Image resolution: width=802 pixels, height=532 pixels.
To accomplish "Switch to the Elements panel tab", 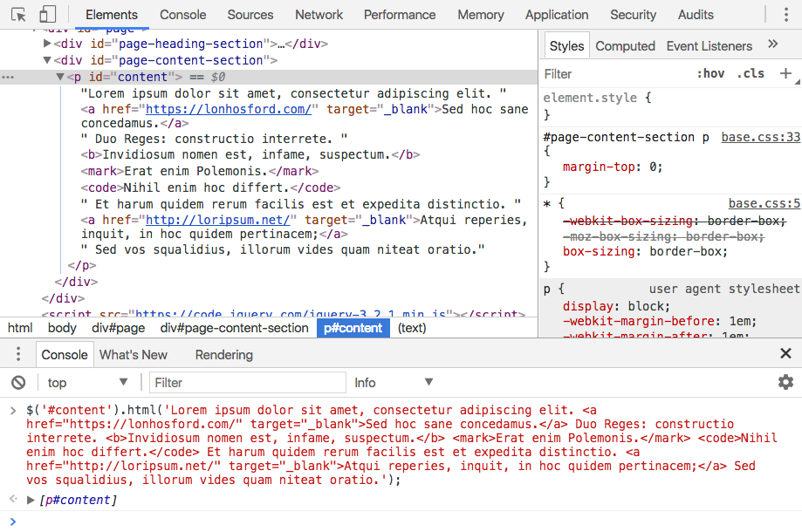I will (x=112, y=15).
